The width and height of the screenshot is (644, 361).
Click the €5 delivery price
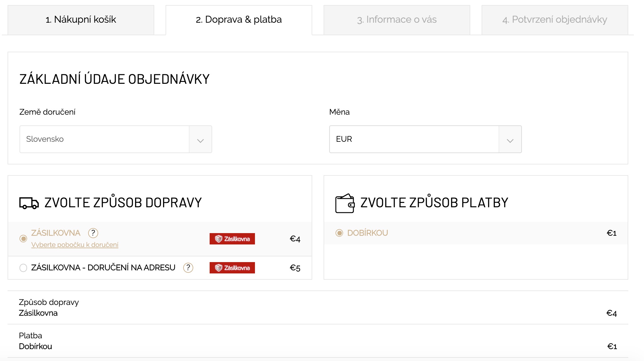[295, 268]
